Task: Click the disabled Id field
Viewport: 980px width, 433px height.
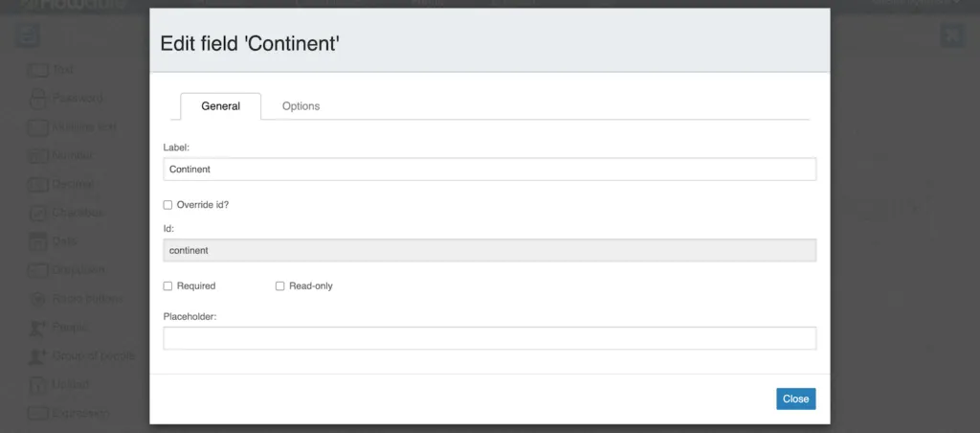Action: pyautogui.click(x=489, y=250)
